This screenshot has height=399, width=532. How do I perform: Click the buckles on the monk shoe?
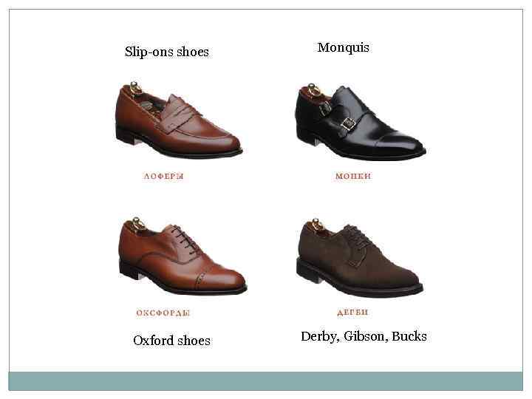point(337,116)
